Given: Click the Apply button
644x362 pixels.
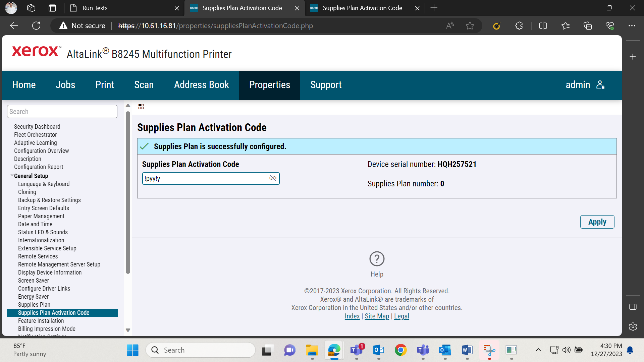Looking at the screenshot, I should (597, 222).
